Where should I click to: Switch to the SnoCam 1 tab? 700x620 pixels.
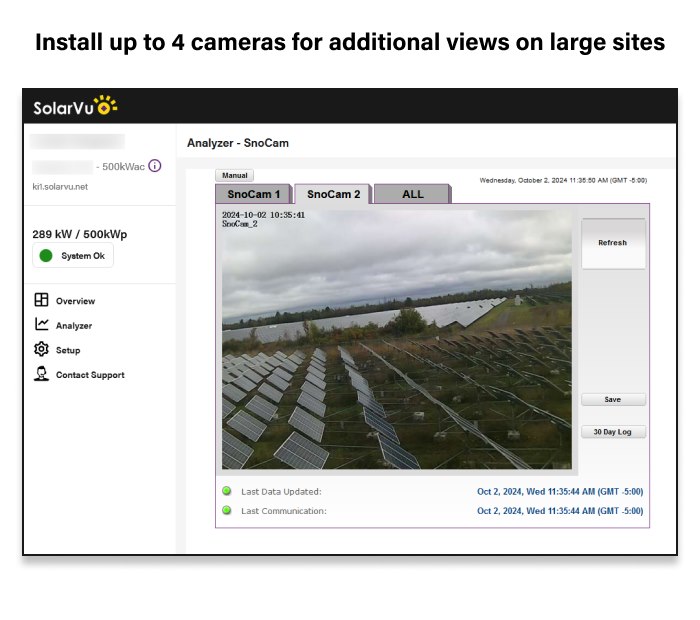[254, 194]
